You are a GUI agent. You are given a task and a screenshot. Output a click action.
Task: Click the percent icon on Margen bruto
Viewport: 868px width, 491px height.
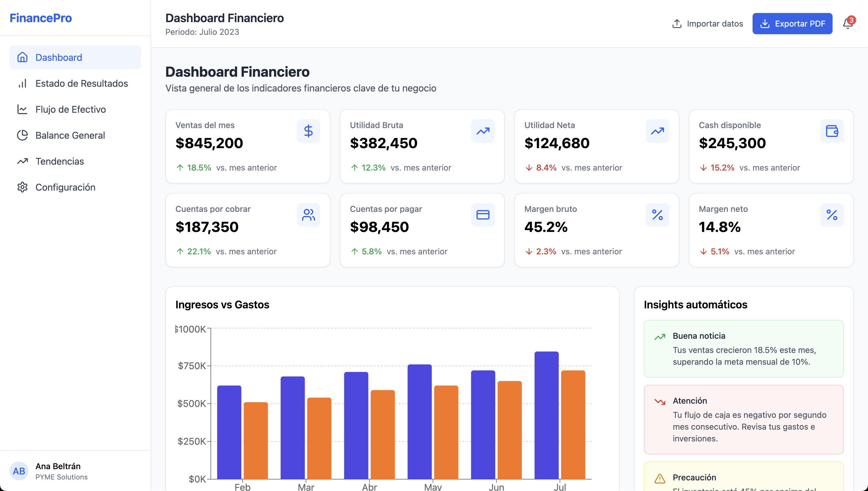point(657,215)
